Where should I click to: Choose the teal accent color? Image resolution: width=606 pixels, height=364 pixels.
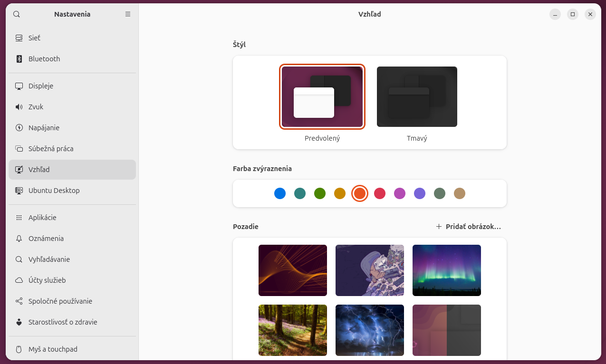coord(300,193)
